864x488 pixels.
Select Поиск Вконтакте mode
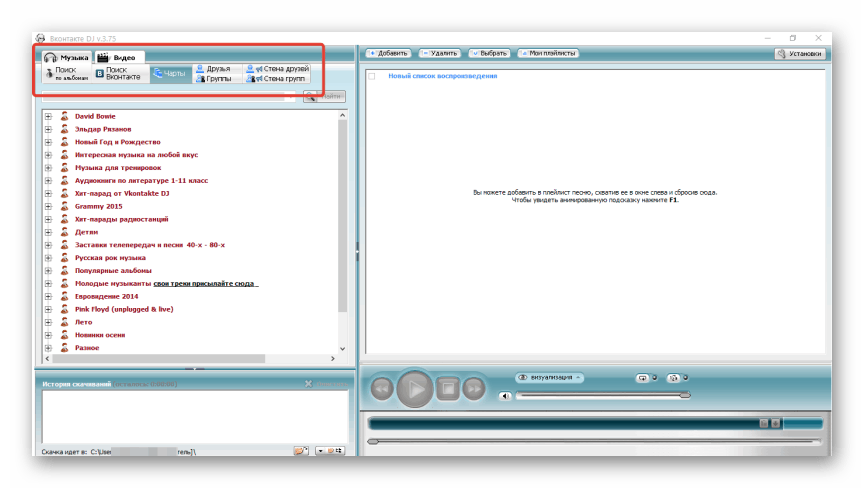(120, 73)
